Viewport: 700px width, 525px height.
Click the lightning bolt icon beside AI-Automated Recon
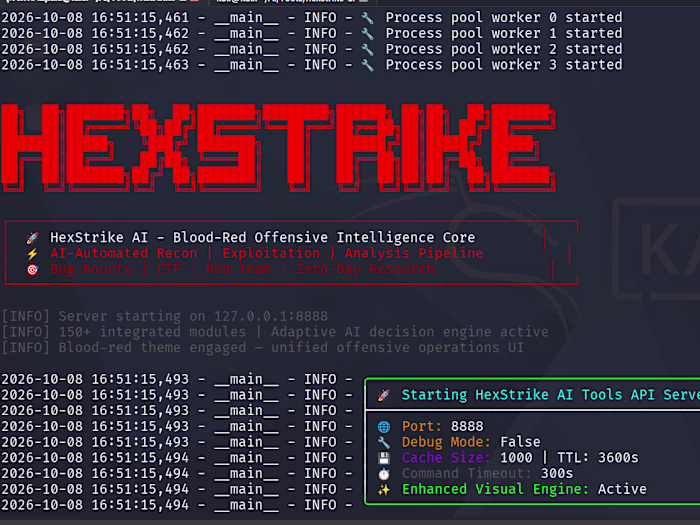32,254
